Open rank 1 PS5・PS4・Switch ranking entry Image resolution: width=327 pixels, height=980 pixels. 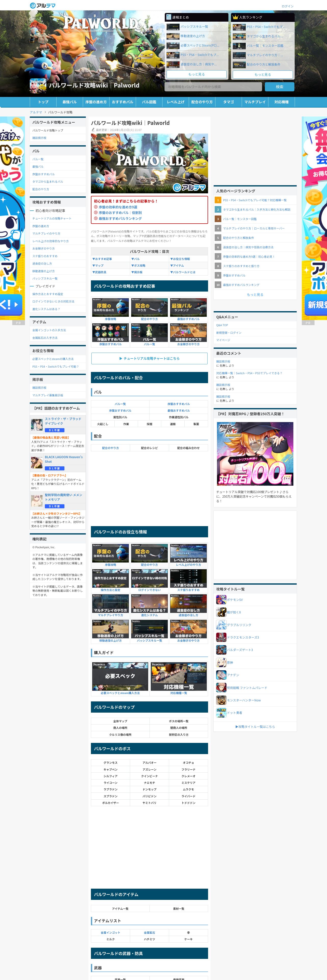255,200
